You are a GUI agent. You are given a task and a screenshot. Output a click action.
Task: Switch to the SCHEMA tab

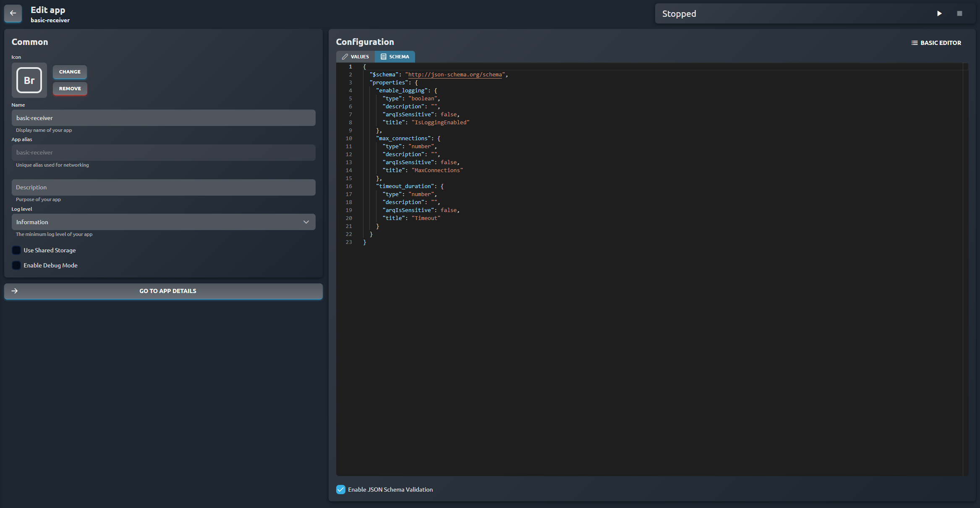(x=395, y=57)
